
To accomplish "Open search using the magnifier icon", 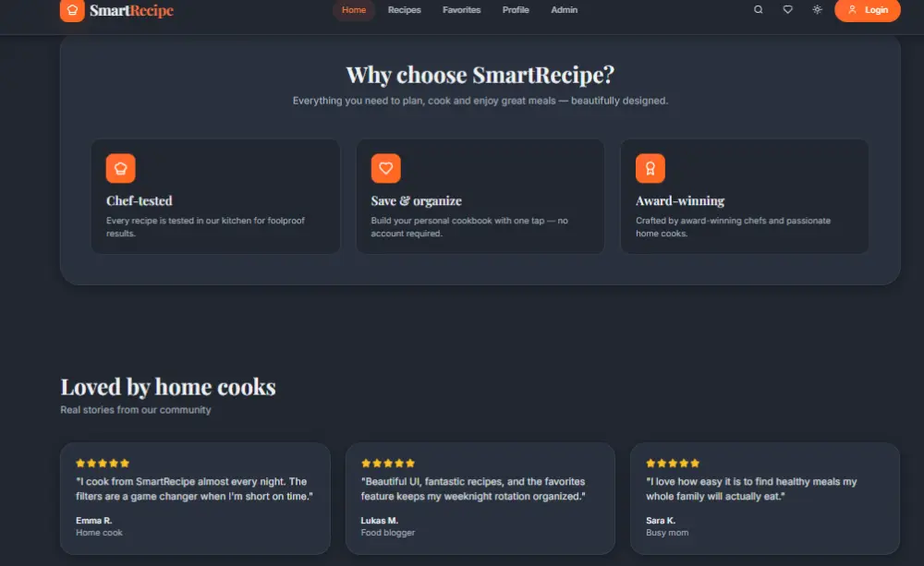I will [x=759, y=9].
